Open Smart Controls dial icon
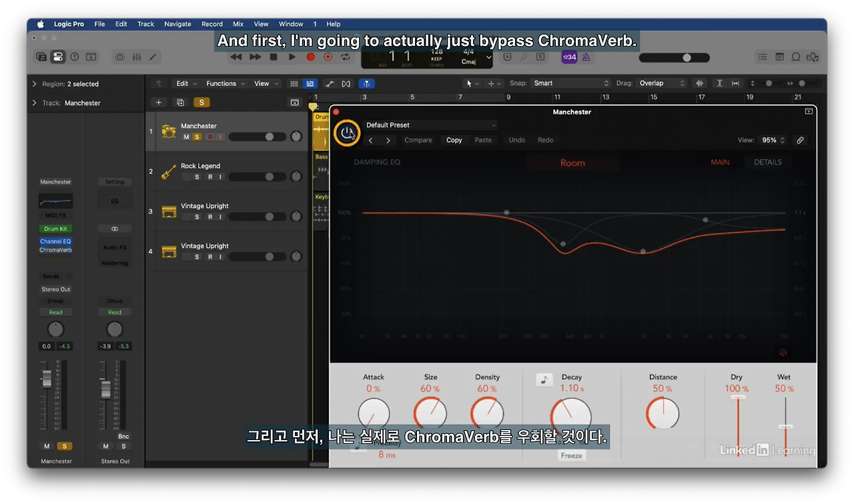Image resolution: width=854 pixels, height=504 pixels. point(120,57)
